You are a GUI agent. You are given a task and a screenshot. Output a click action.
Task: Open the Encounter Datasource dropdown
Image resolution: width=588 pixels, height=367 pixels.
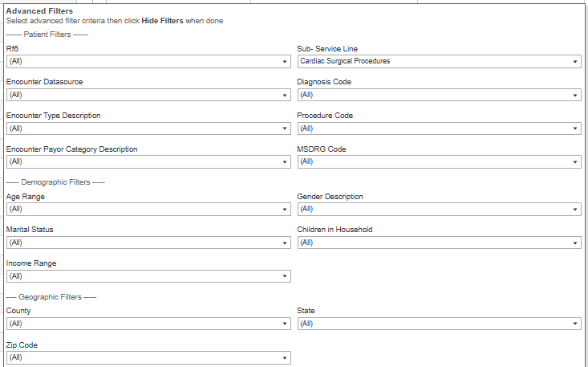click(x=148, y=95)
